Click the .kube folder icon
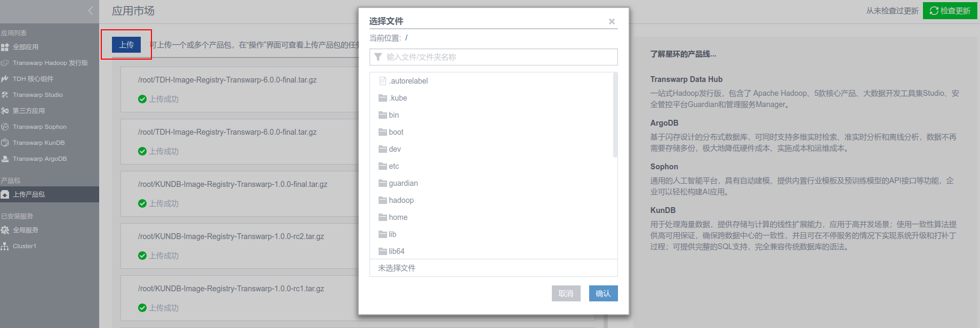The height and width of the screenshot is (328, 980). tap(383, 98)
